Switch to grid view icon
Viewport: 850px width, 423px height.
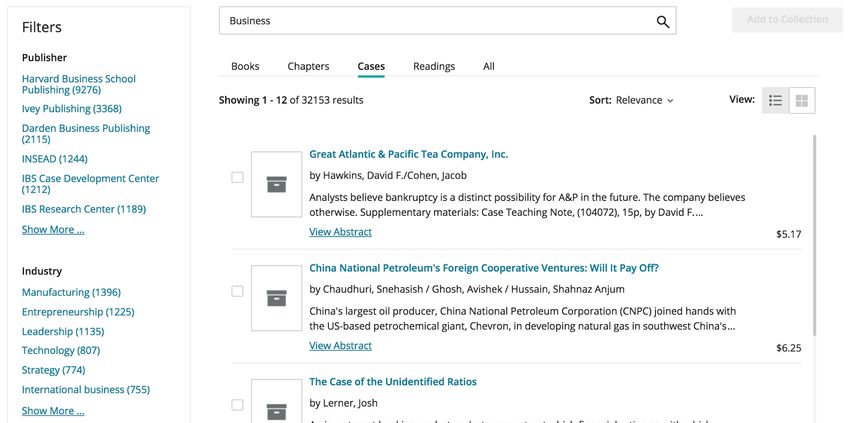coord(802,100)
